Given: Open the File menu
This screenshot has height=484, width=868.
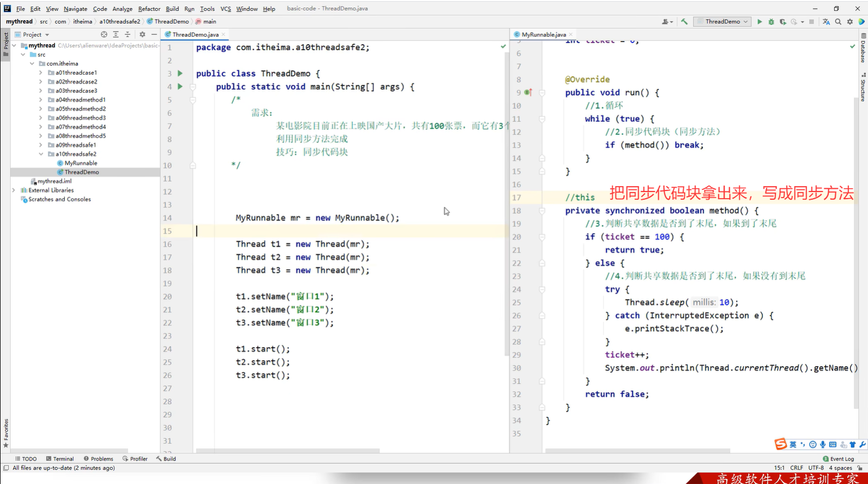Looking at the screenshot, I should coord(20,9).
